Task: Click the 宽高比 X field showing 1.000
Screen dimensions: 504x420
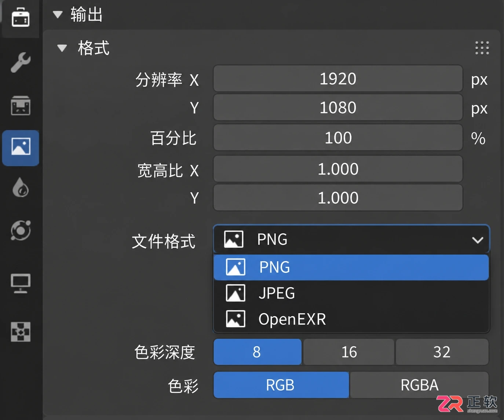Action: (x=338, y=169)
